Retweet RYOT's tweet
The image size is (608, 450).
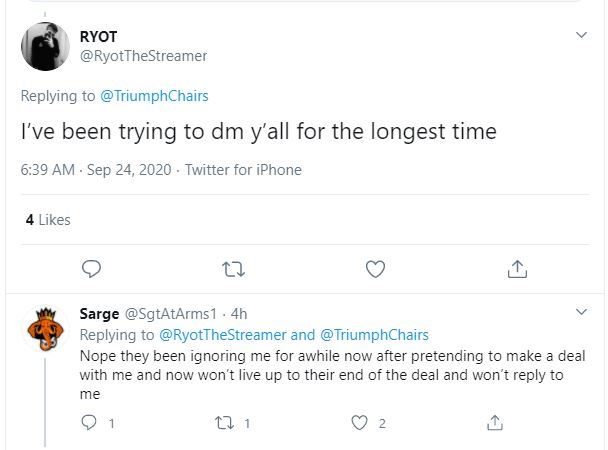pyautogui.click(x=233, y=269)
